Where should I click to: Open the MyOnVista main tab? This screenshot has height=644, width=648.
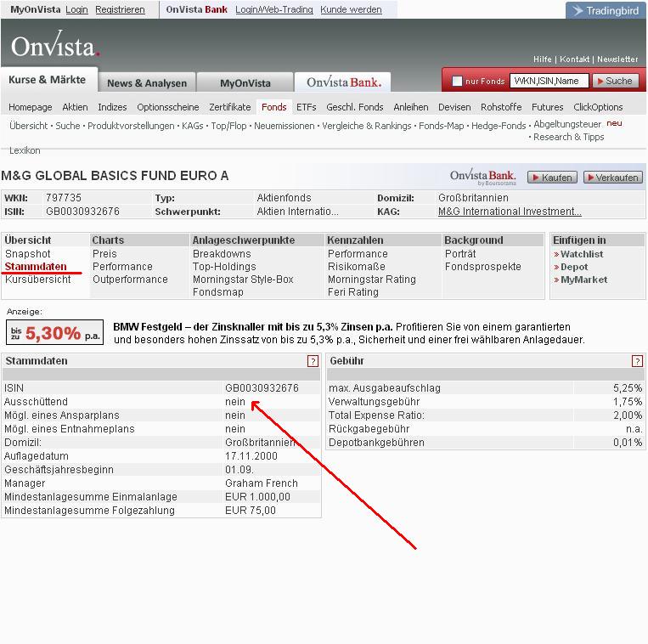pos(245,83)
